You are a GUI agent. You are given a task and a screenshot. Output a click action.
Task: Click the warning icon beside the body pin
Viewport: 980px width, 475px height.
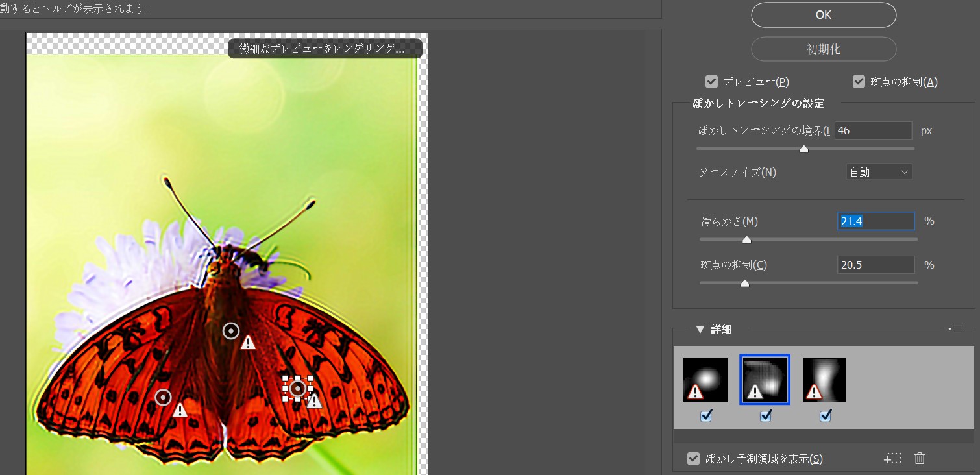[x=248, y=343]
